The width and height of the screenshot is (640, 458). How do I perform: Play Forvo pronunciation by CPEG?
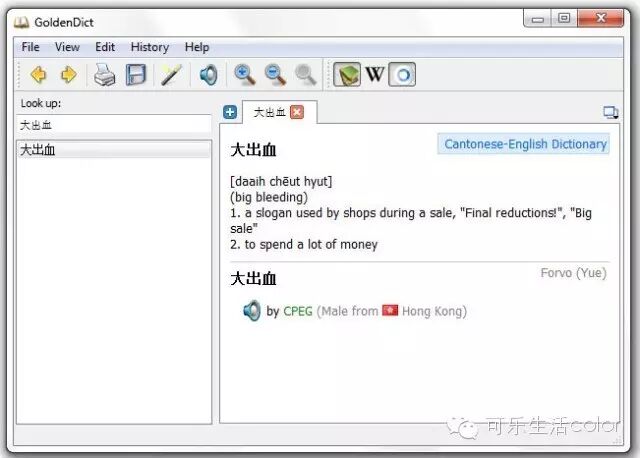(252, 311)
